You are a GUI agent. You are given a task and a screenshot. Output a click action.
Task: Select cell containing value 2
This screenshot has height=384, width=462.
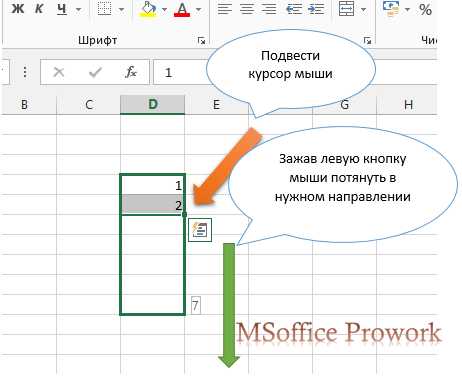pos(153,204)
